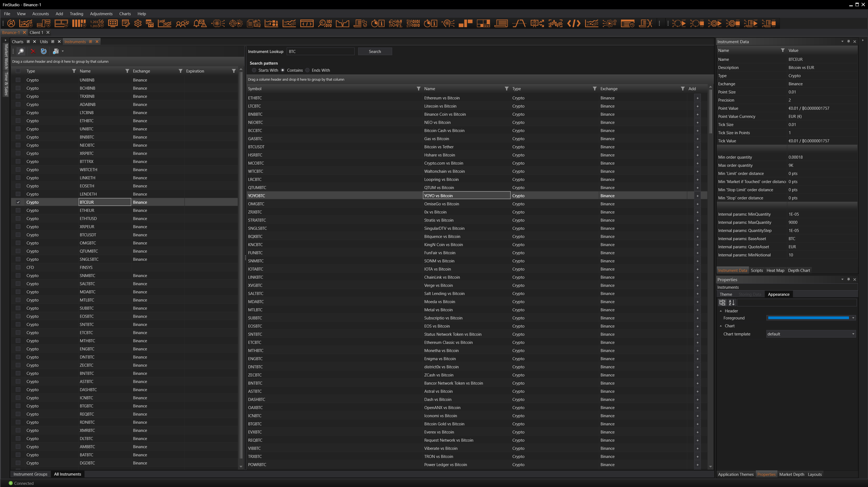868x487 pixels.
Task: Click the settings gear icon in main toolbar
Action: click(x=138, y=23)
